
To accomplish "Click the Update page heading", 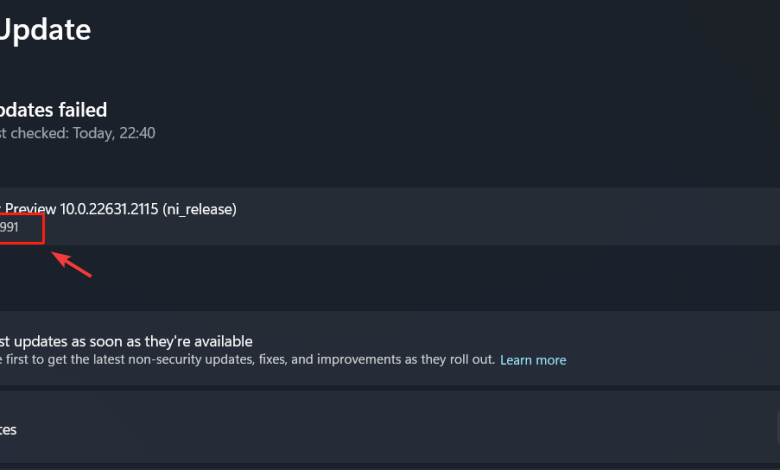I will [x=45, y=31].
